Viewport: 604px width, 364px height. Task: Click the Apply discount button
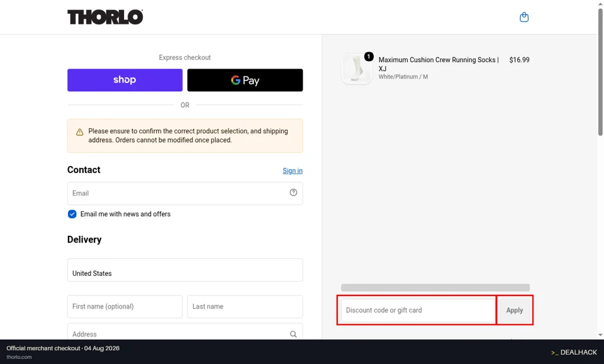(x=514, y=310)
